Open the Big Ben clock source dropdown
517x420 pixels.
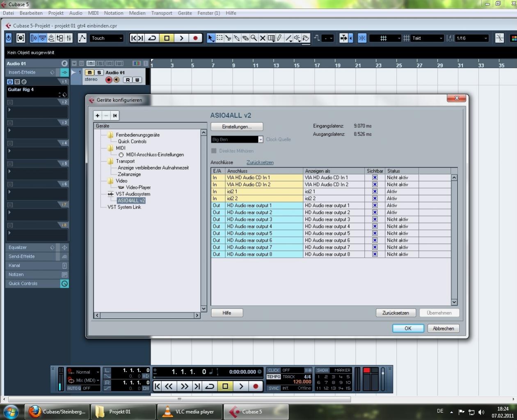237,140
